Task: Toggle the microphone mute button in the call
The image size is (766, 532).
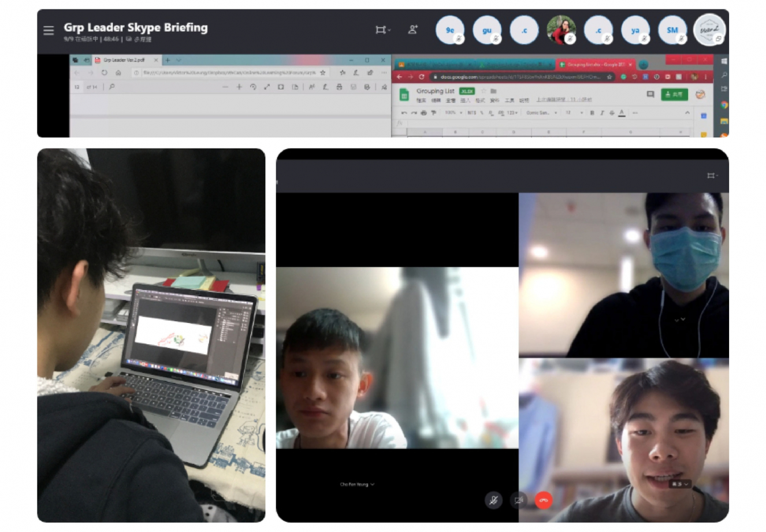Action: coord(493,500)
